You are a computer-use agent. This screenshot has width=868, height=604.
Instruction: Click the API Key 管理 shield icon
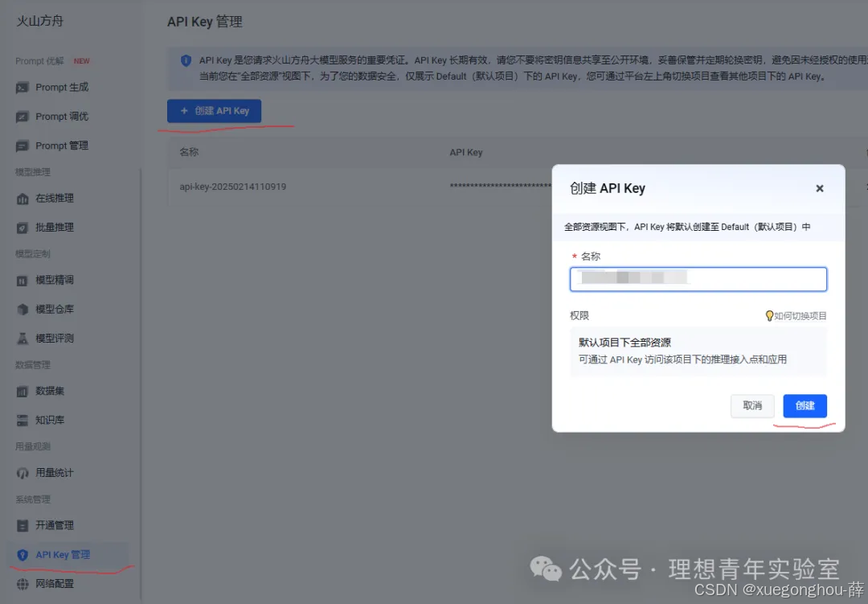coord(23,555)
